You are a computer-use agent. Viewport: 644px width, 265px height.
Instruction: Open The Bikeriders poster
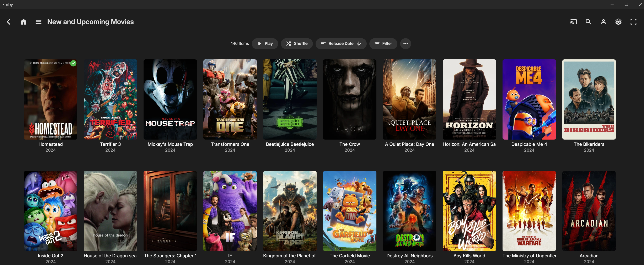tap(589, 99)
